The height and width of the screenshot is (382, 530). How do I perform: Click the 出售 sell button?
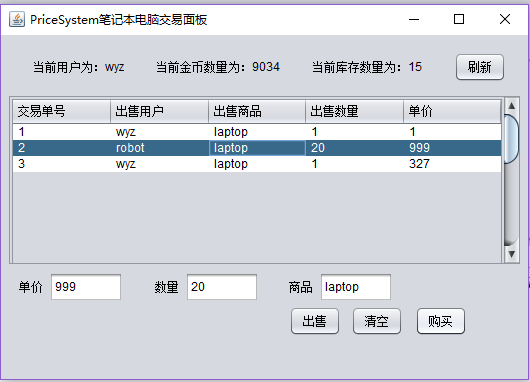coord(315,321)
